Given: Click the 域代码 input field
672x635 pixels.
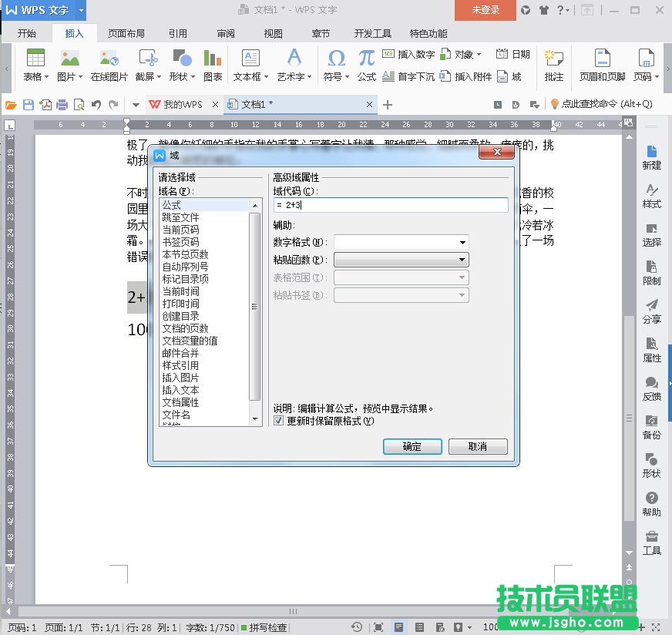Looking at the screenshot, I should [391, 206].
